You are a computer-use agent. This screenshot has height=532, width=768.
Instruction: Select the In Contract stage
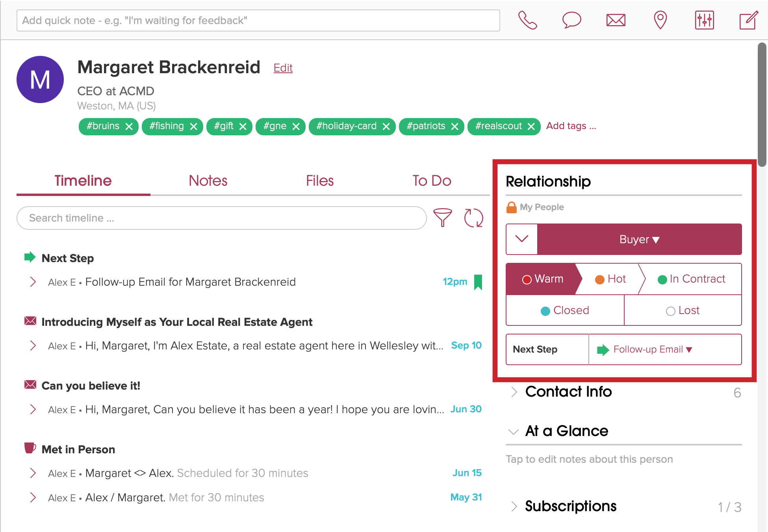click(691, 279)
